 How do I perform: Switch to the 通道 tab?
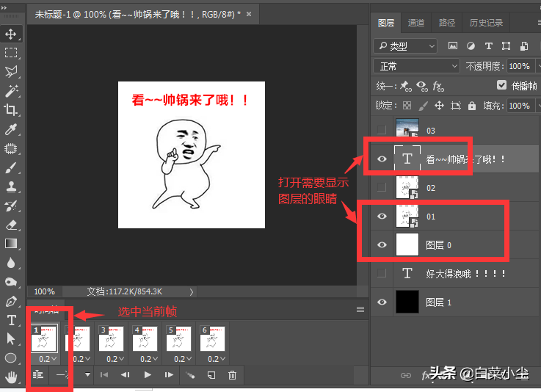click(x=415, y=23)
